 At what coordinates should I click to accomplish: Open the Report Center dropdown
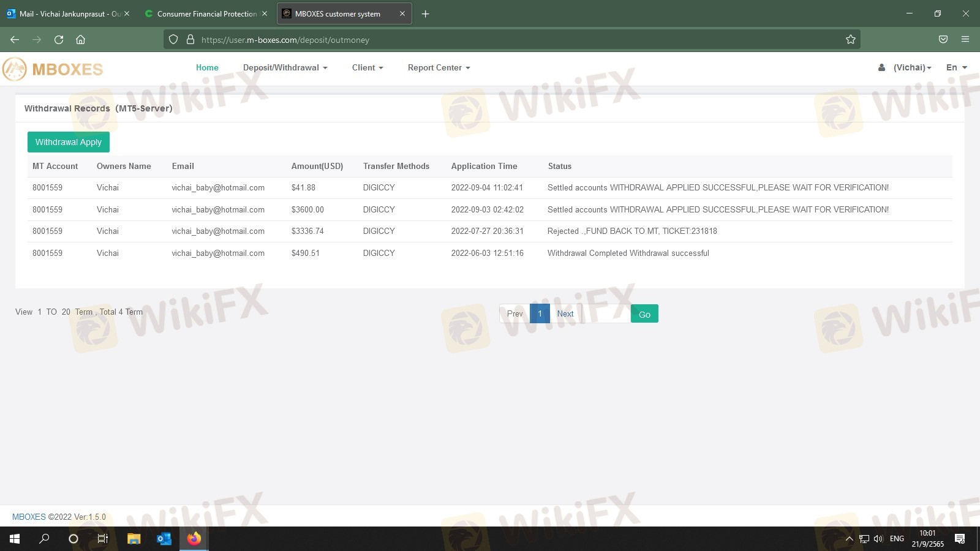(439, 68)
